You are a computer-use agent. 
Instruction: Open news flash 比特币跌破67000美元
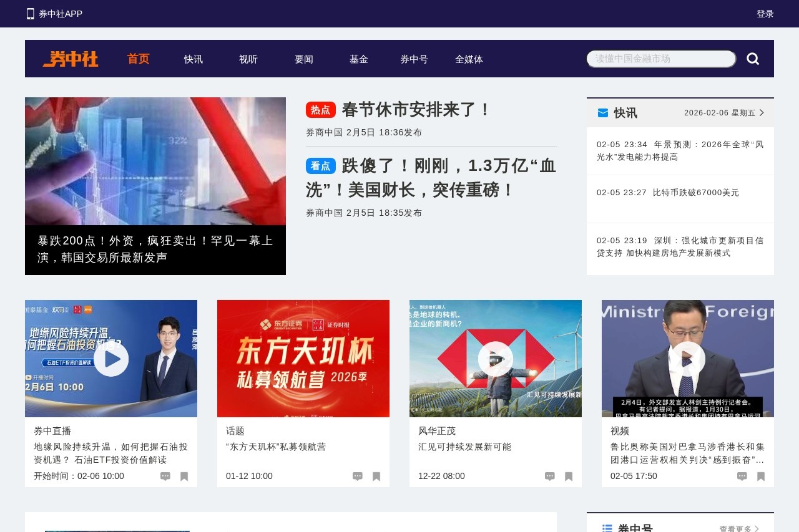[x=696, y=193]
